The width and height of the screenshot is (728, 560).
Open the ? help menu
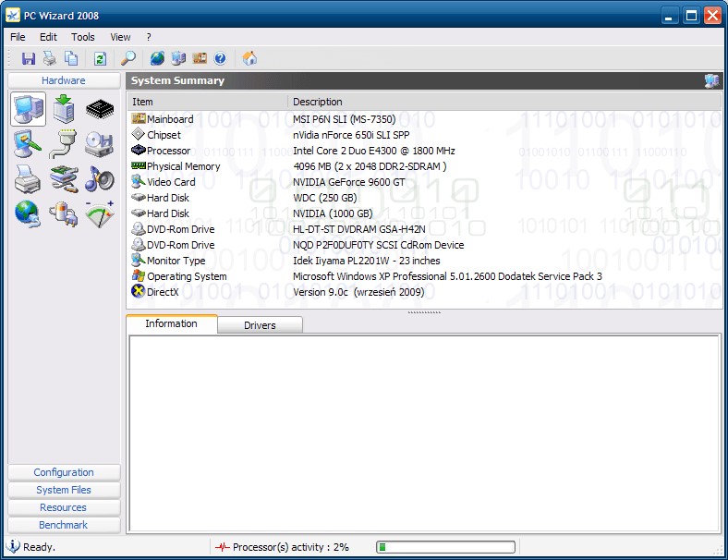[149, 37]
